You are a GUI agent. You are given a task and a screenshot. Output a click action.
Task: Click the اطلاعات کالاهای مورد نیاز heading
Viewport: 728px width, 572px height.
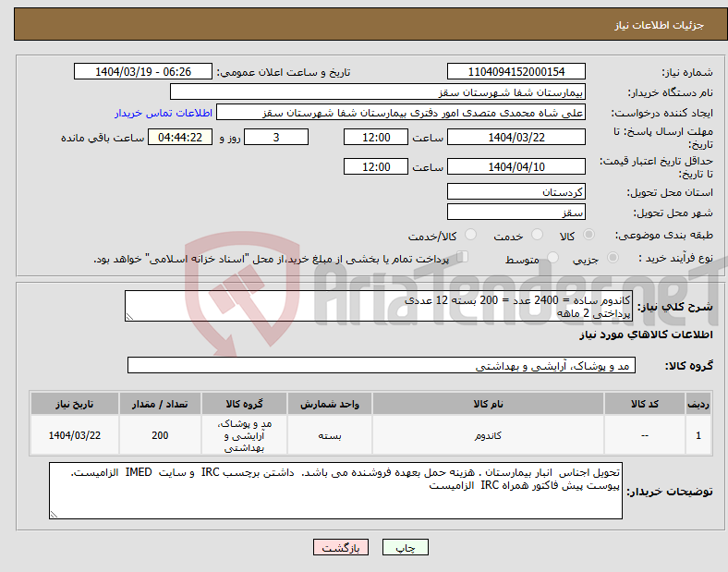(x=646, y=335)
